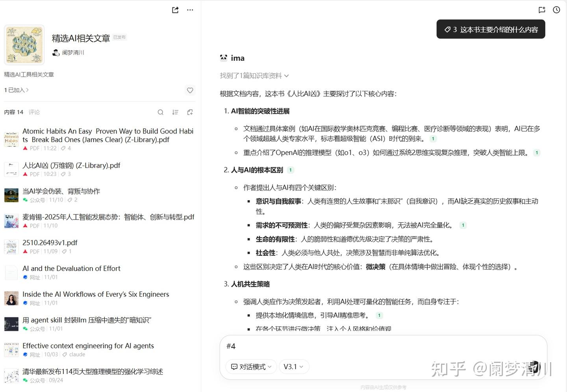Click the ima panda avatar icon

point(224,57)
